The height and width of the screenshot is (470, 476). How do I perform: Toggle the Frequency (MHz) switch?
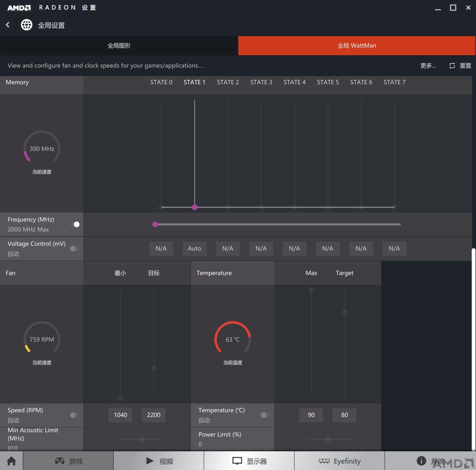75,224
